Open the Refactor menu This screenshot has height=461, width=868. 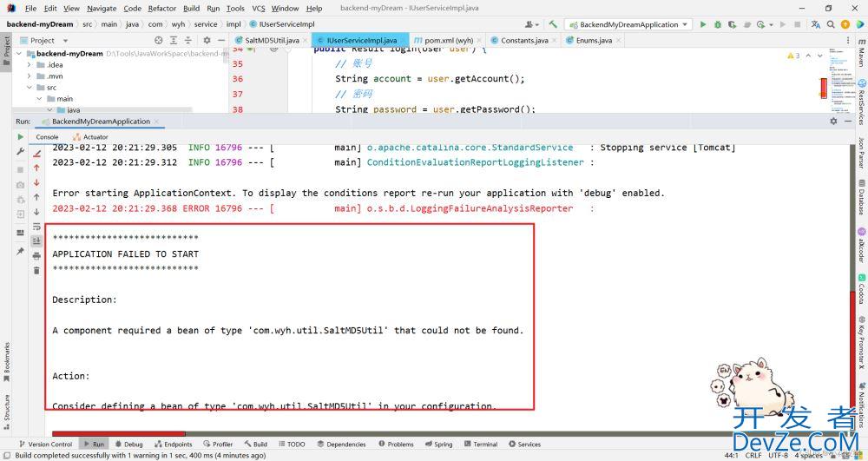[162, 9]
